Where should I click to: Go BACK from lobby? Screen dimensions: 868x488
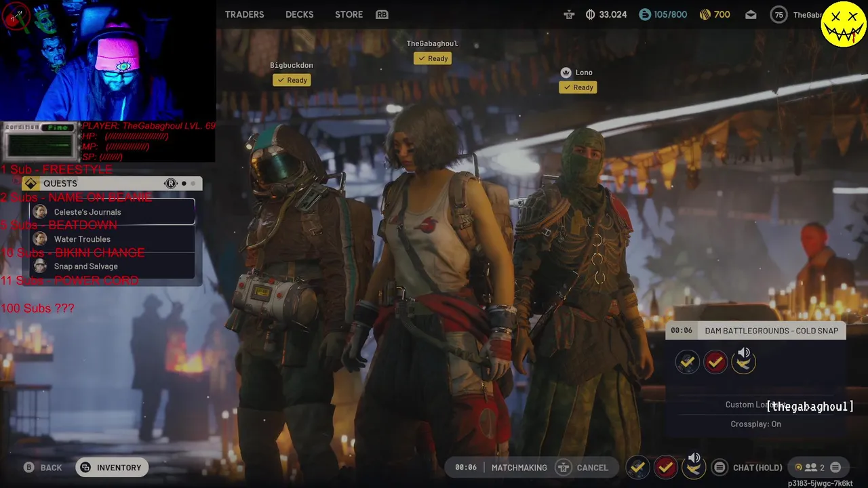point(51,468)
